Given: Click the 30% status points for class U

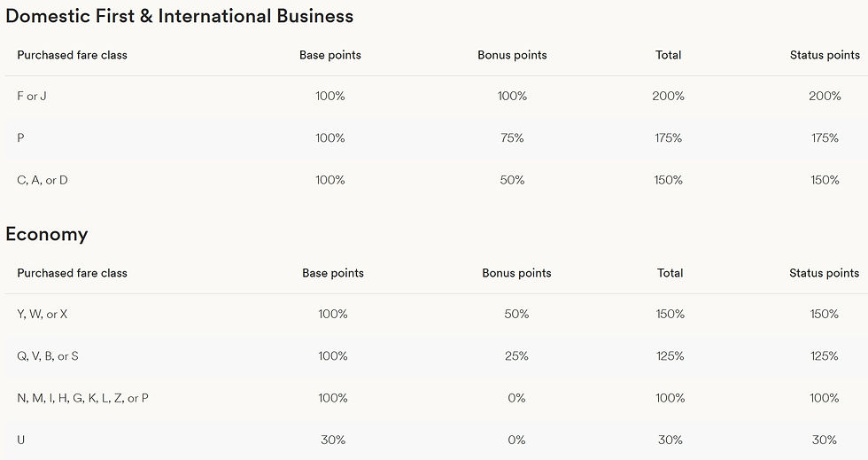Looking at the screenshot, I should coord(825,440).
